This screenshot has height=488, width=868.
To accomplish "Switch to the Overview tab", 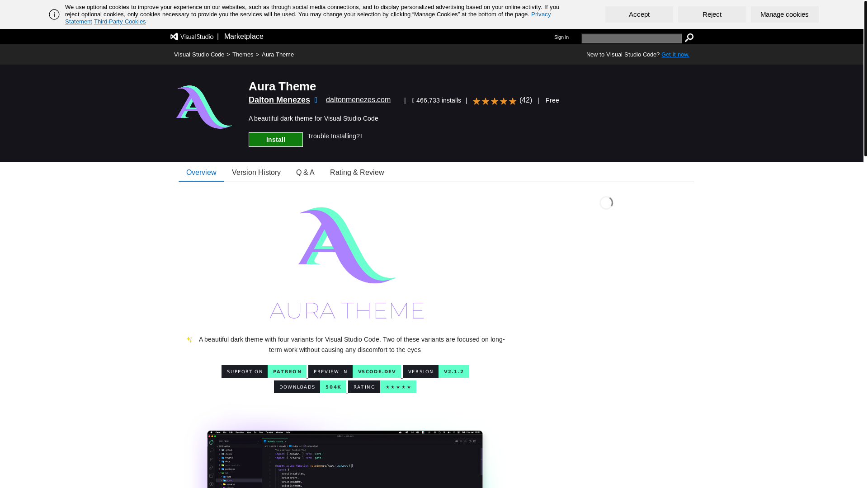I will tap(201, 172).
